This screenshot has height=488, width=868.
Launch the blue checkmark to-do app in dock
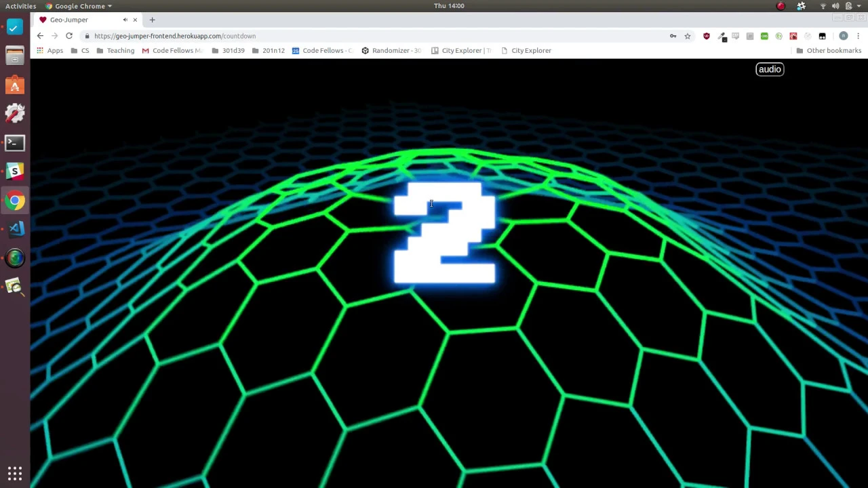(15, 28)
